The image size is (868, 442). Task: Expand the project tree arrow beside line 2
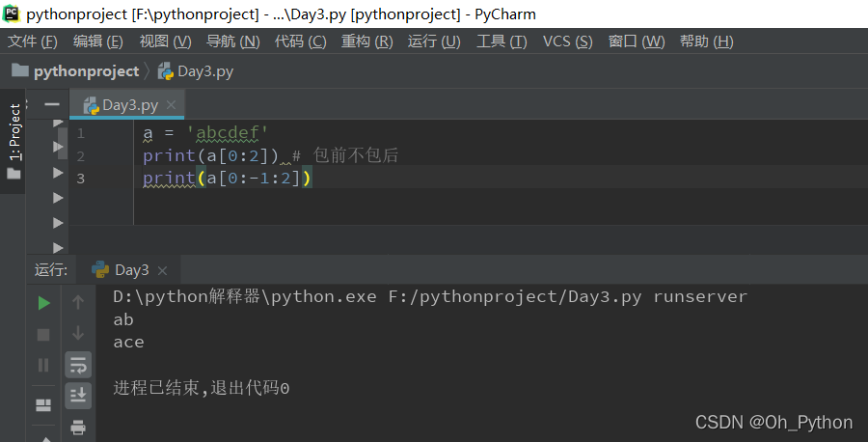tap(58, 148)
